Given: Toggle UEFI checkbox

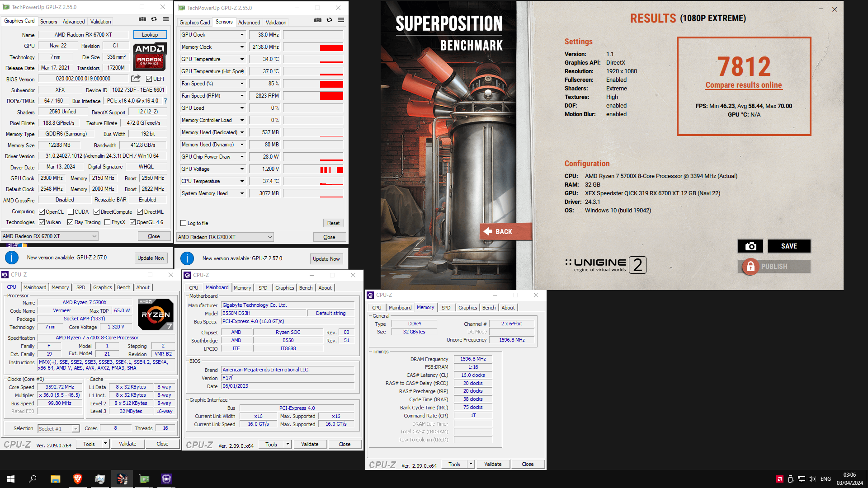Looking at the screenshot, I should (x=149, y=79).
